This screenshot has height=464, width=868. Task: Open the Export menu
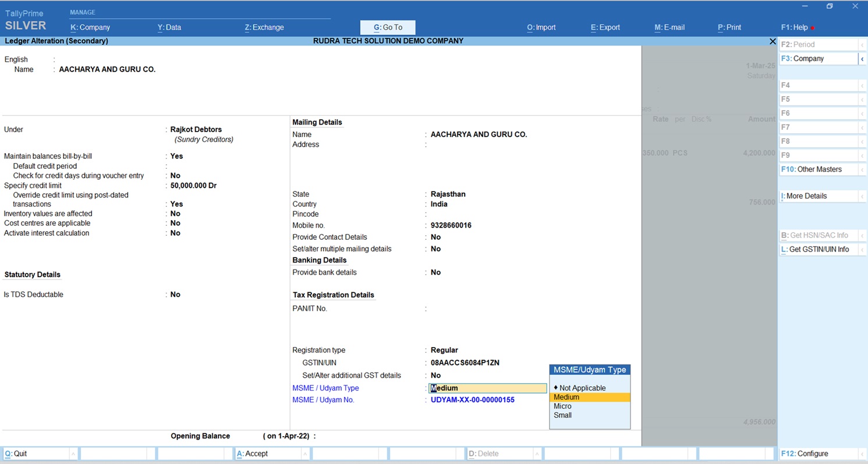605,27
